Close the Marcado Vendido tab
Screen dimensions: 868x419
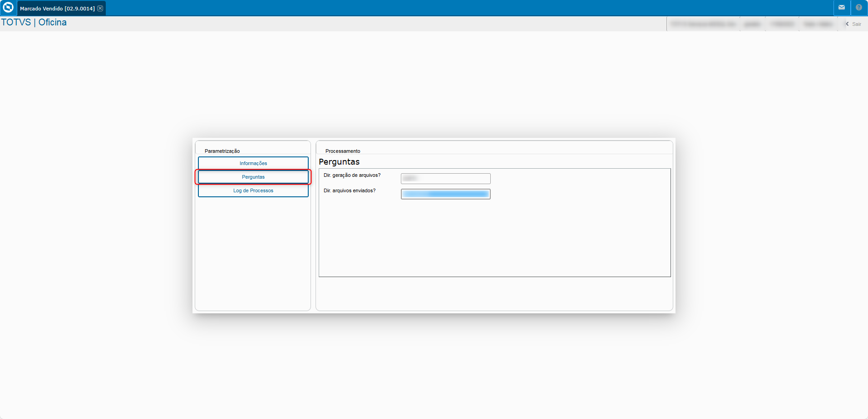coord(100,8)
